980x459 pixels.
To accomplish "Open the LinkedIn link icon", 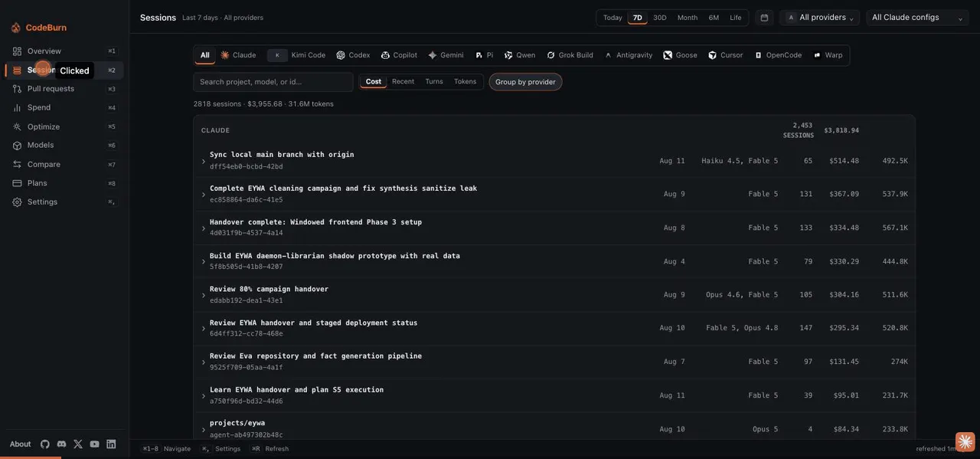I will [x=111, y=444].
